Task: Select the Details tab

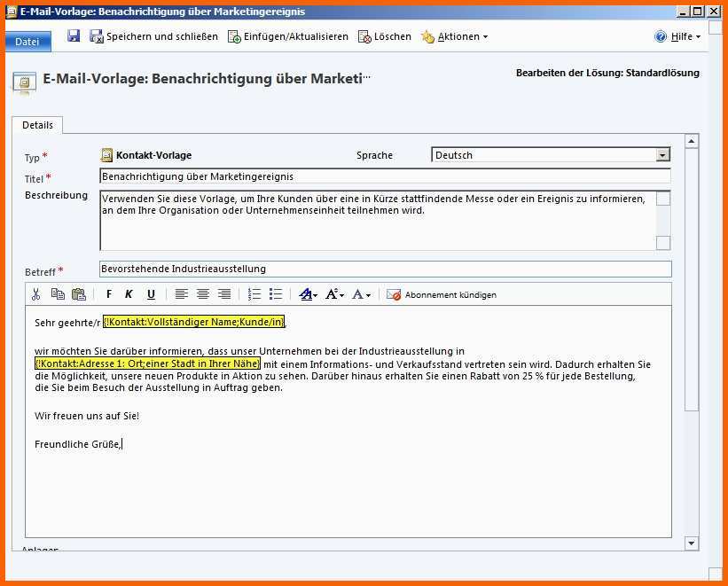Action: click(37, 126)
